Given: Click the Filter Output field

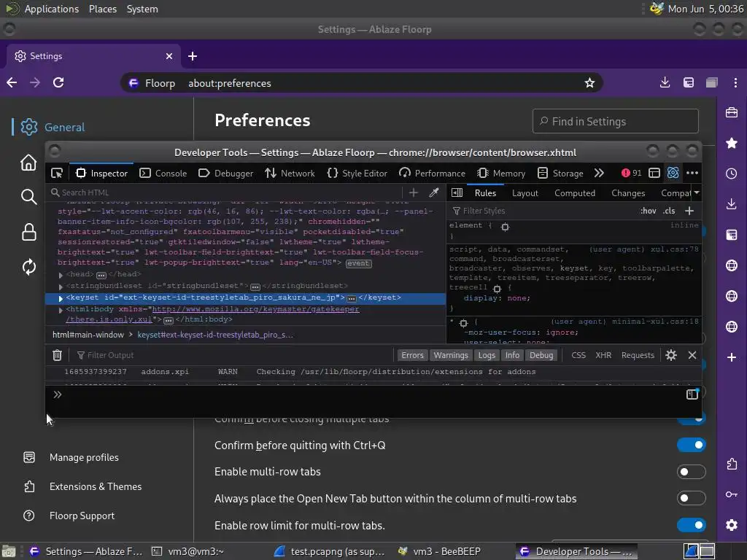Looking at the screenshot, I should tap(233, 355).
